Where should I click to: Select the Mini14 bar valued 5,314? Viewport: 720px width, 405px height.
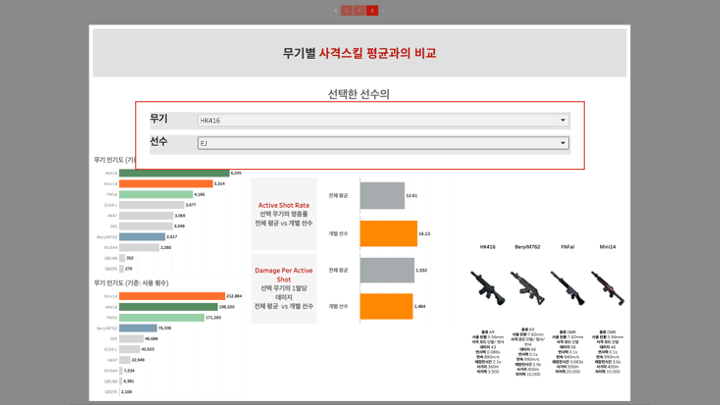point(166,184)
